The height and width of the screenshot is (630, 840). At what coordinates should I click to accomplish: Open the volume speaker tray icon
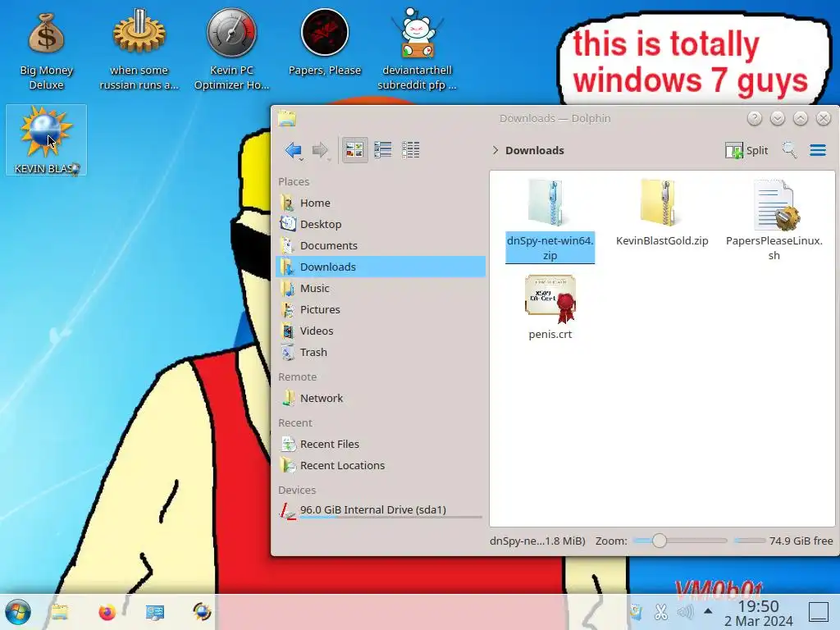click(x=685, y=611)
